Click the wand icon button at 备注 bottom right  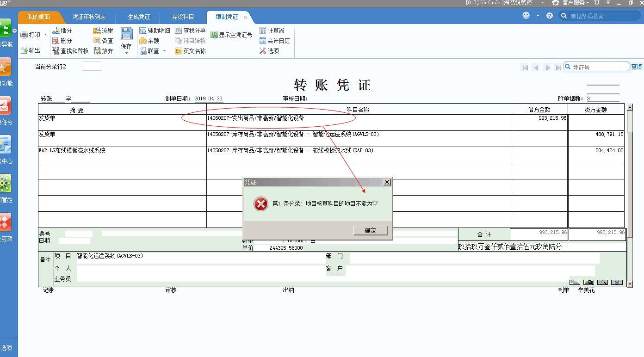point(602,282)
